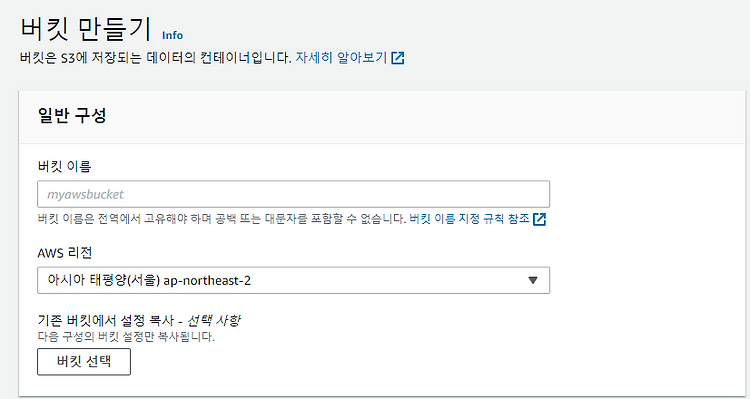The height and width of the screenshot is (399, 750).
Task: Click the 버킷 만들기 page title
Action: tap(86, 29)
